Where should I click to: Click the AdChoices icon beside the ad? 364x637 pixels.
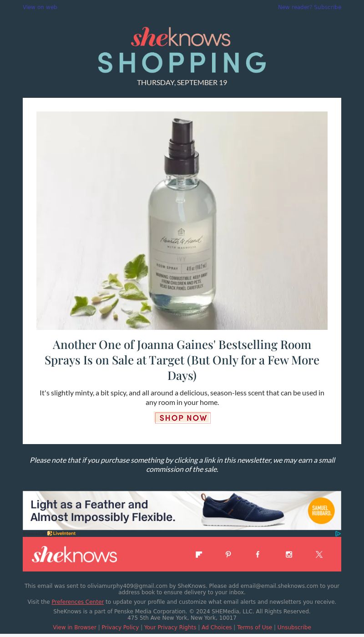338,534
